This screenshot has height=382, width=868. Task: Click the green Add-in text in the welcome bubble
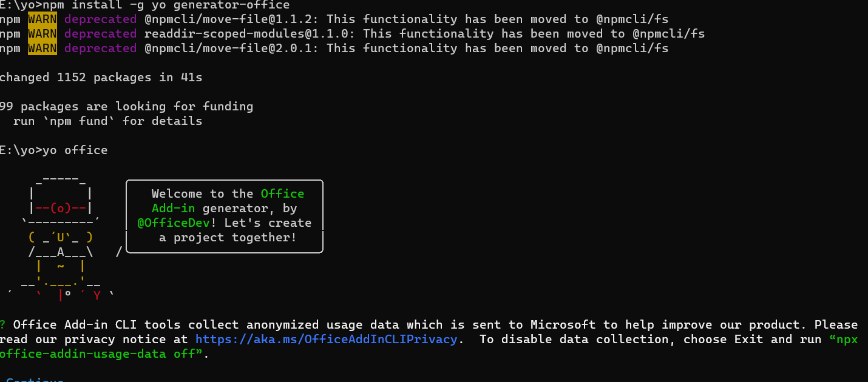click(x=174, y=209)
